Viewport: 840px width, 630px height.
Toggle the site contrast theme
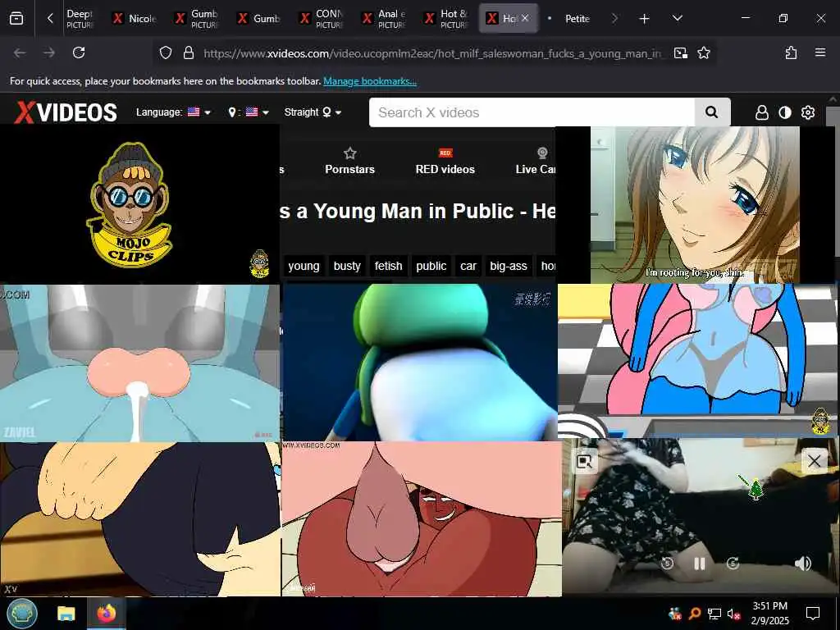tap(785, 112)
